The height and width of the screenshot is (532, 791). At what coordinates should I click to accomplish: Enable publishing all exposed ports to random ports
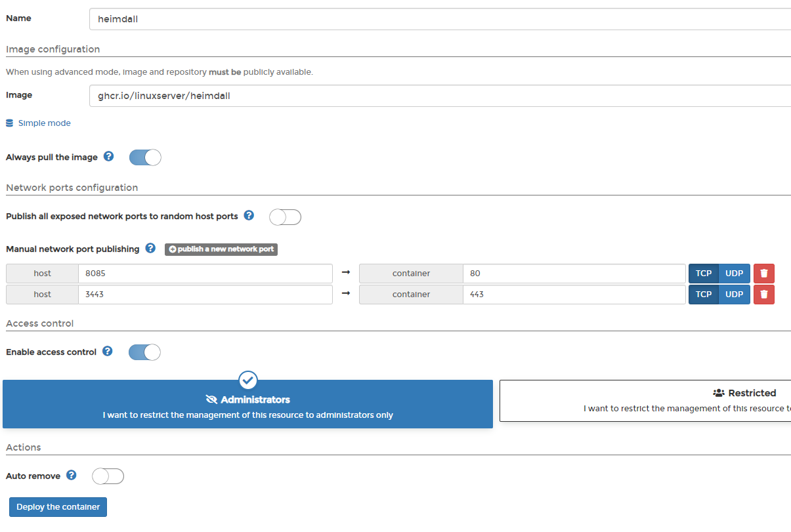click(x=285, y=216)
